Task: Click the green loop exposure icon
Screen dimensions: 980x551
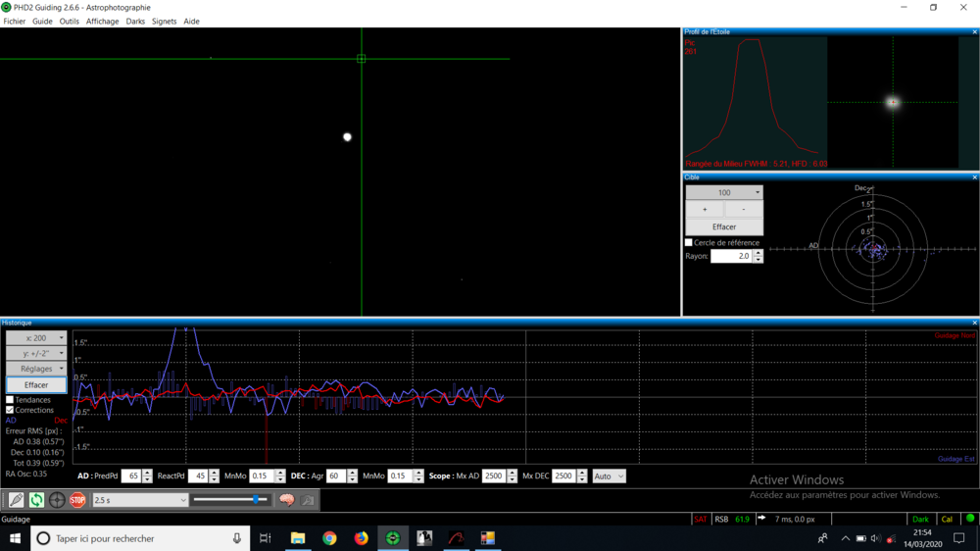Action: 36,500
